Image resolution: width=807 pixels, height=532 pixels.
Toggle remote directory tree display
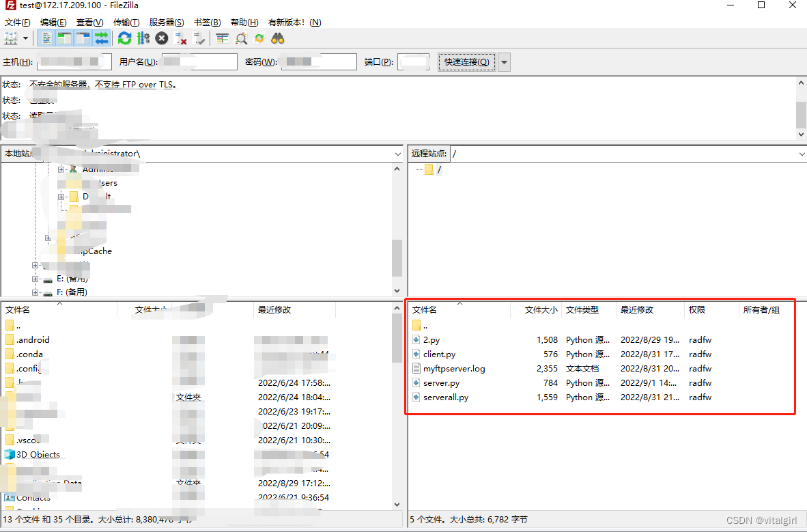click(83, 38)
